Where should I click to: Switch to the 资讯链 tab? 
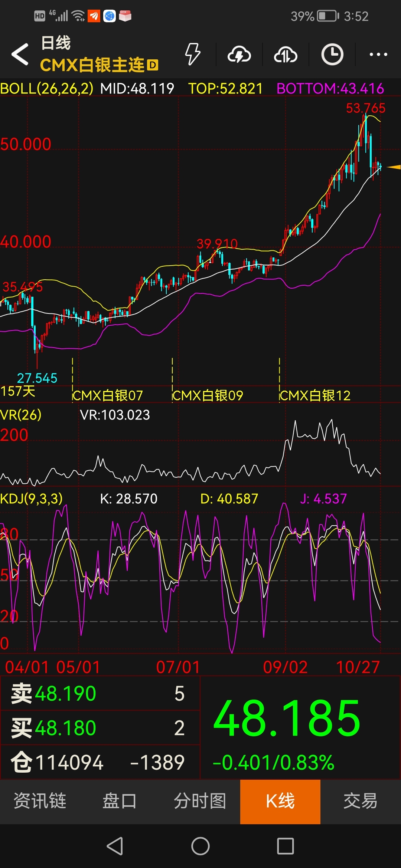click(x=40, y=801)
